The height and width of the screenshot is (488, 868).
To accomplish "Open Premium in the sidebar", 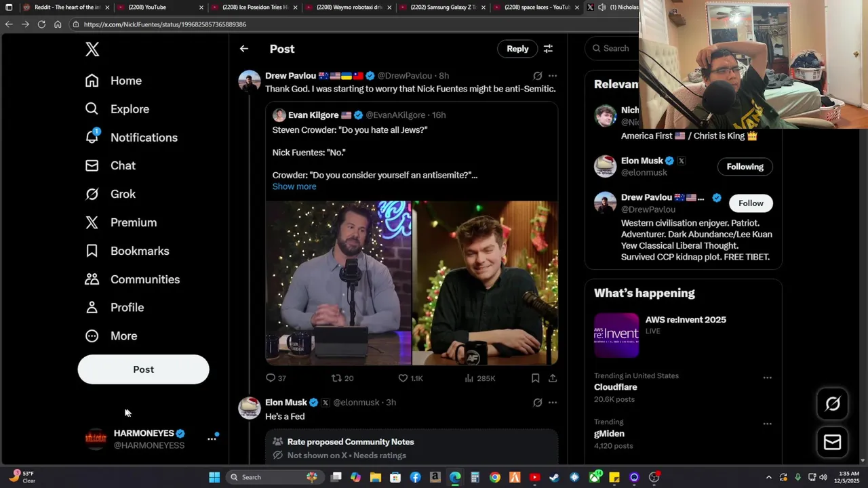I will tap(121, 222).
